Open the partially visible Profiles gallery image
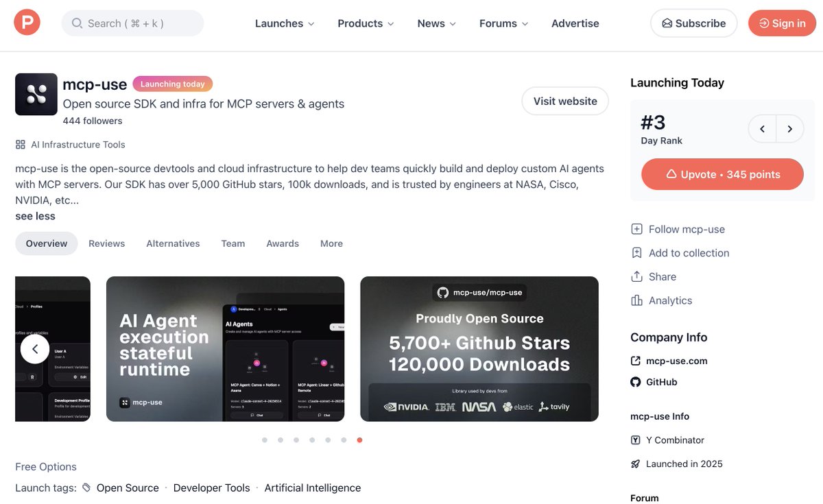This screenshot has width=823, height=504. pos(53,349)
